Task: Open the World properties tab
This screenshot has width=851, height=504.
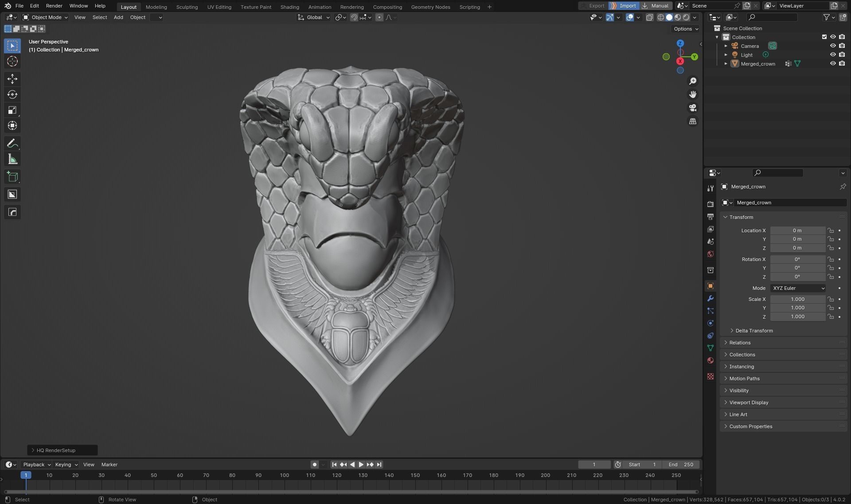Action: [710, 254]
